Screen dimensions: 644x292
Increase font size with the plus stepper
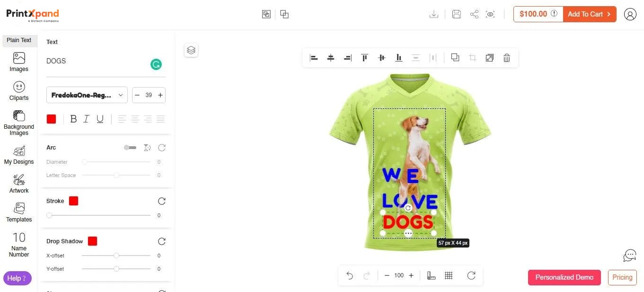pos(160,95)
